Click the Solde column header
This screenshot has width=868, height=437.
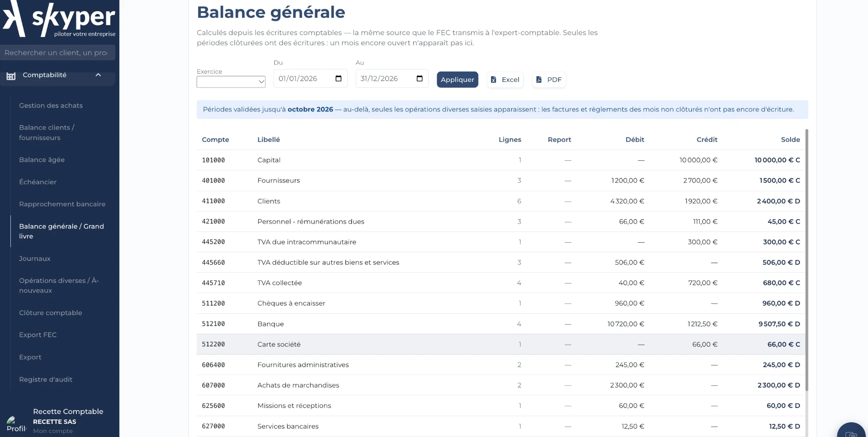pyautogui.click(x=790, y=140)
